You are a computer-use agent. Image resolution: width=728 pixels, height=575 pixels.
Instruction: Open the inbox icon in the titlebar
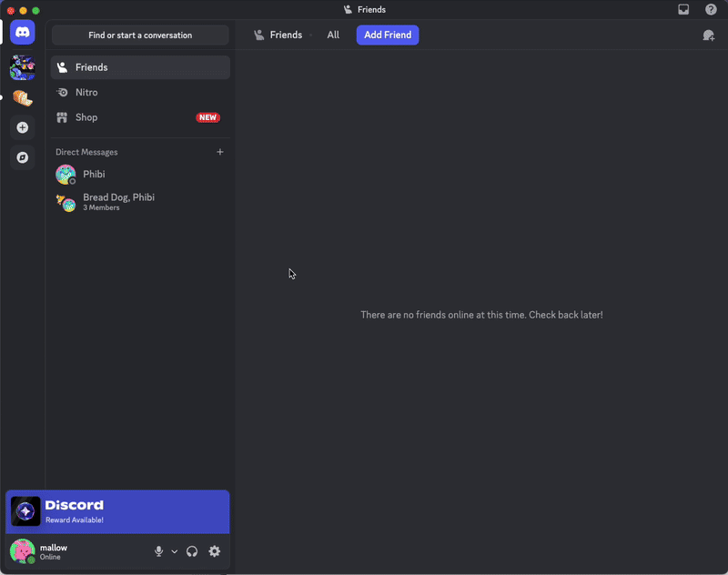[683, 9]
